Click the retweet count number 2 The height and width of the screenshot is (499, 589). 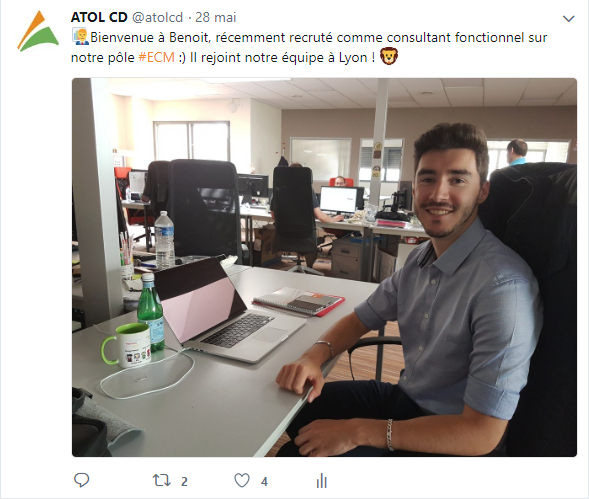[x=184, y=481]
